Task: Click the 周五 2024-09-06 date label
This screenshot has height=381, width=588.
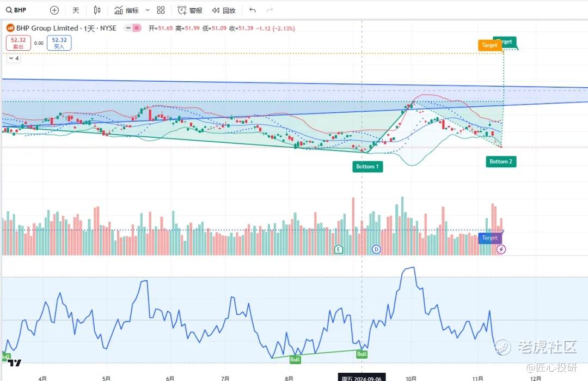Action: pyautogui.click(x=362, y=377)
